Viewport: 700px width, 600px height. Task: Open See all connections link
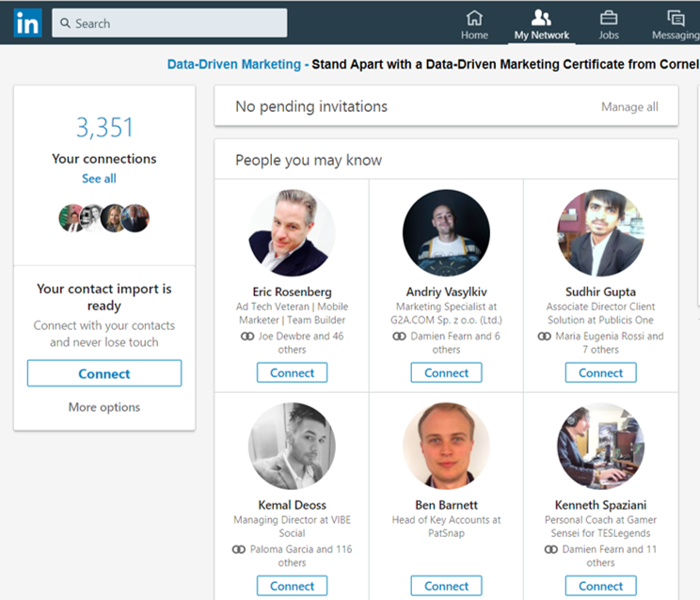pos(99,179)
